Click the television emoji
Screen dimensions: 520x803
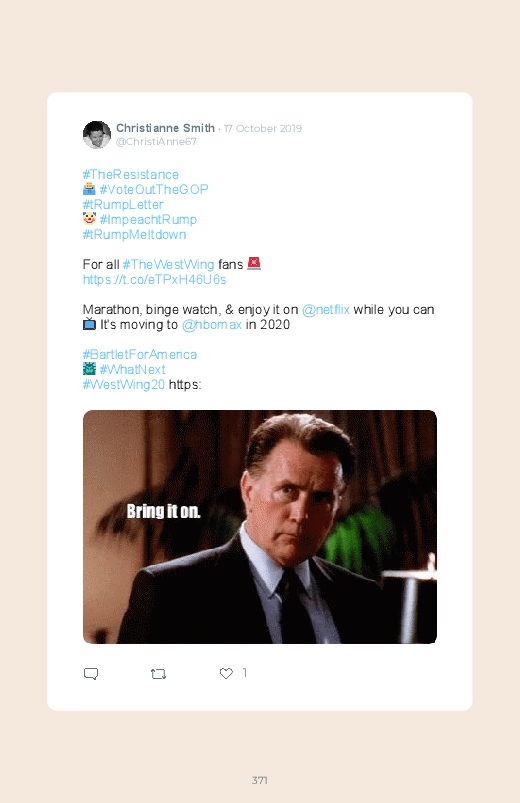[89, 324]
